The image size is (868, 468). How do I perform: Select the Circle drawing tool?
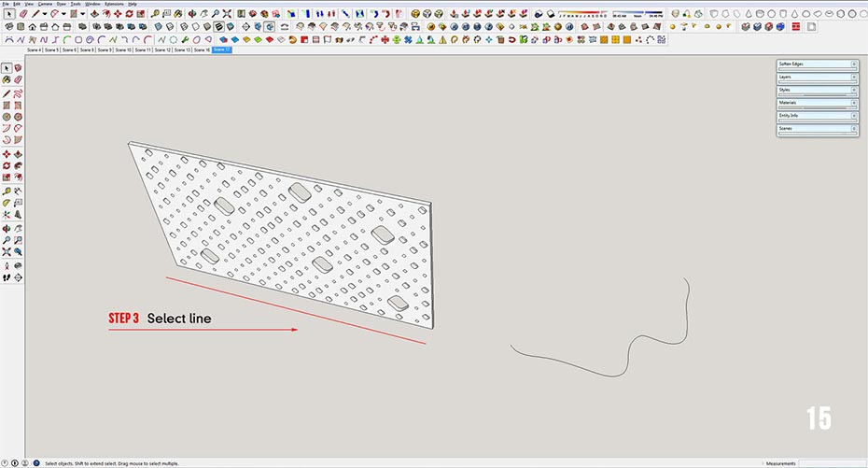click(x=7, y=117)
